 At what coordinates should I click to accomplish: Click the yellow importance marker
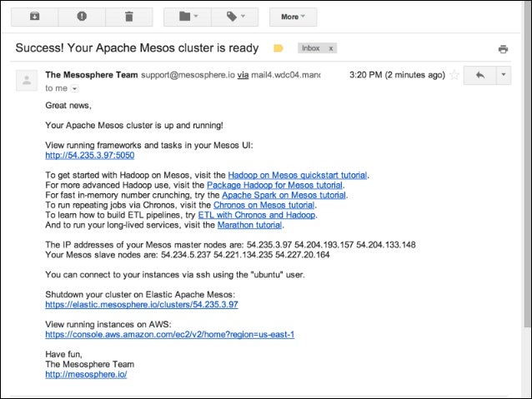[x=279, y=48]
